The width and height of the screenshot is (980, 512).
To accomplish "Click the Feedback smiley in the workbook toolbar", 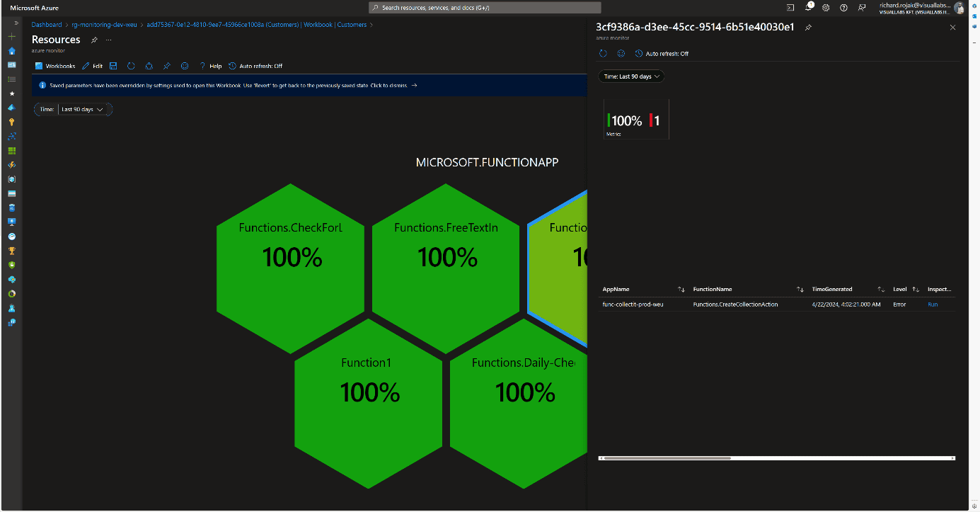I will 185,66.
